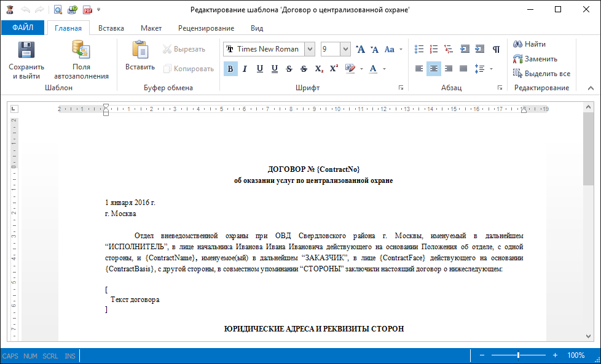601x364 pixels.
Task: Expand the highlight color dropdown arrow
Action: point(361,69)
